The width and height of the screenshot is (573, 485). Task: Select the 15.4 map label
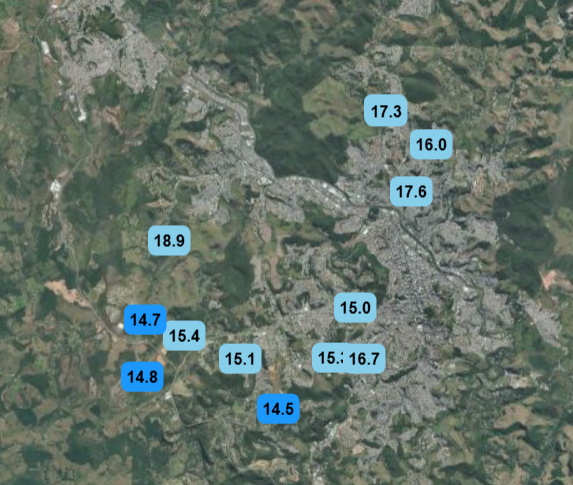[x=185, y=336]
